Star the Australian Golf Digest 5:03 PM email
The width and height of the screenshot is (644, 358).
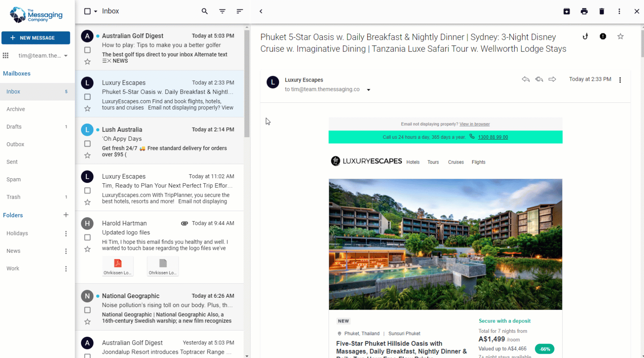click(x=88, y=62)
